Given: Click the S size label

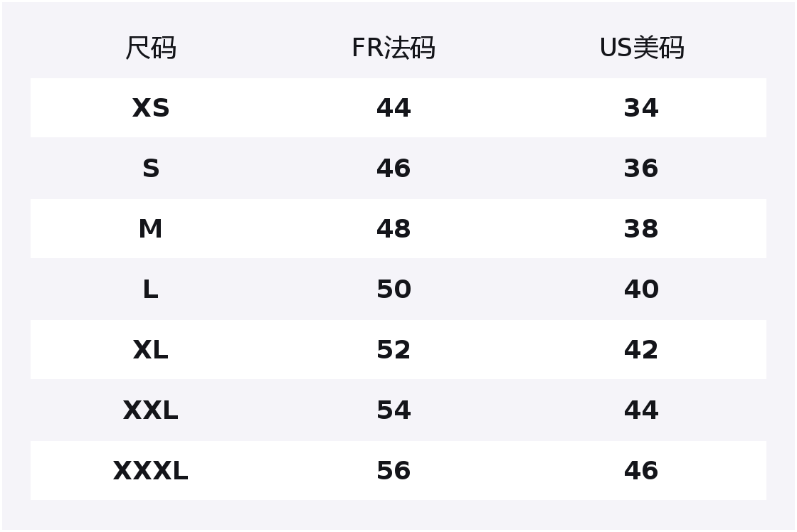Looking at the screenshot, I should pyautogui.click(x=150, y=169).
